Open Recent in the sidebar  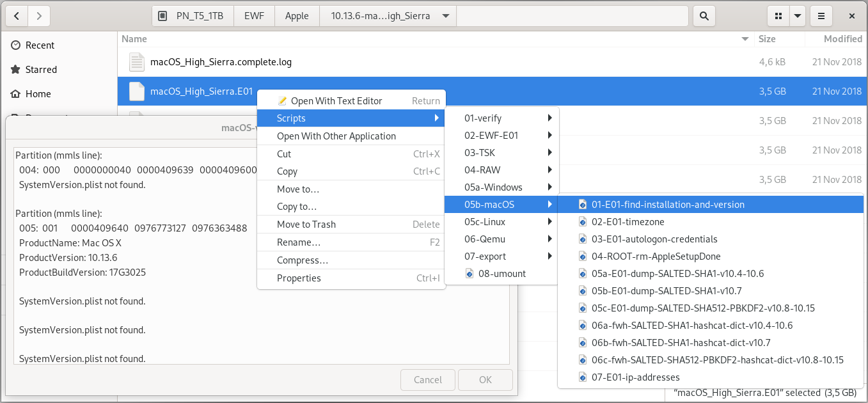pos(40,45)
